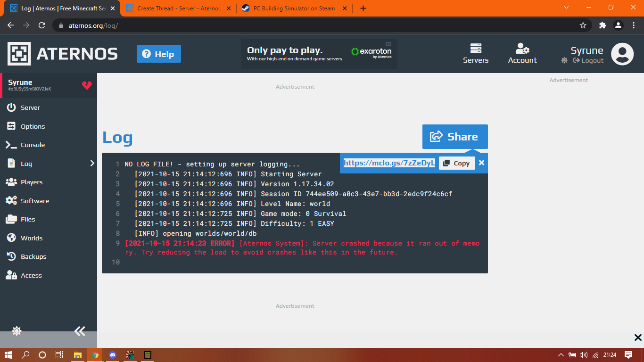Open the Server page in sidebar

click(49, 107)
